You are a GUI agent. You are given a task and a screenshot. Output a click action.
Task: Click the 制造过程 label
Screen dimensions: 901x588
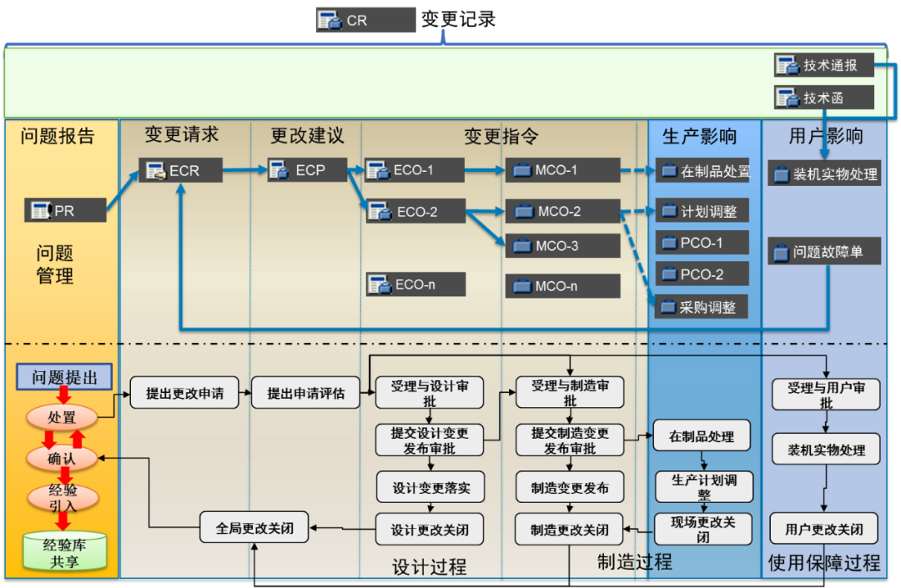pos(634,561)
